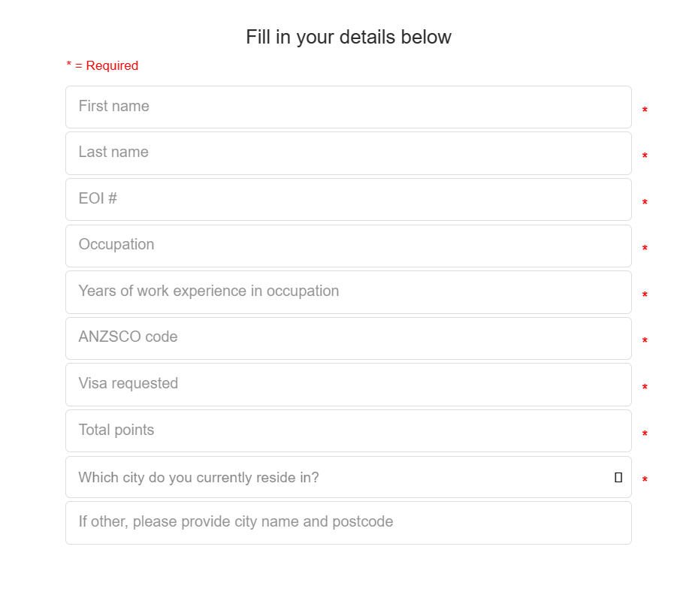Select the ANZSCO code input
The width and height of the screenshot is (695, 616).
(x=348, y=338)
